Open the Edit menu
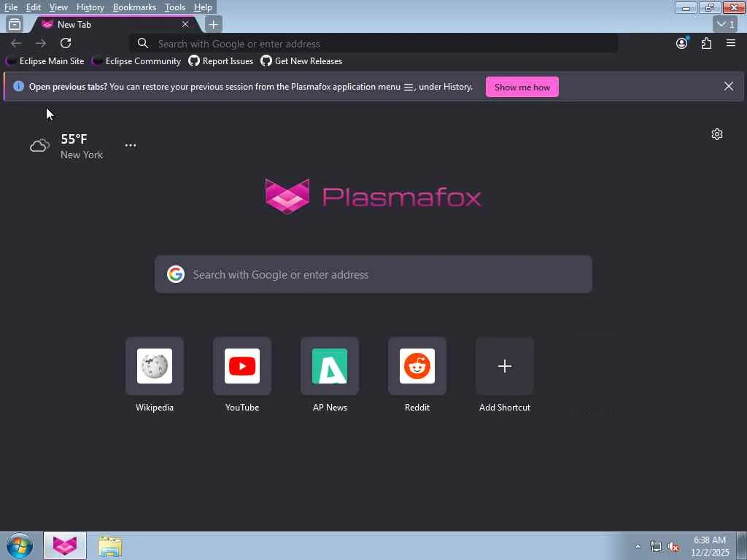Image resolution: width=747 pixels, height=560 pixels. point(34,7)
